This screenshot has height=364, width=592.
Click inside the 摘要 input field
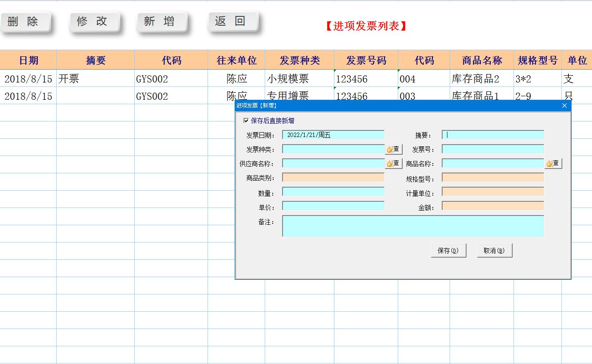click(x=492, y=135)
